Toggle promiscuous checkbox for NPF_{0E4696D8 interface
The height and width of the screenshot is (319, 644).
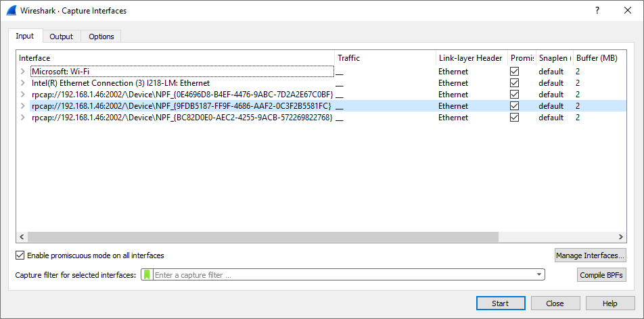click(x=514, y=95)
